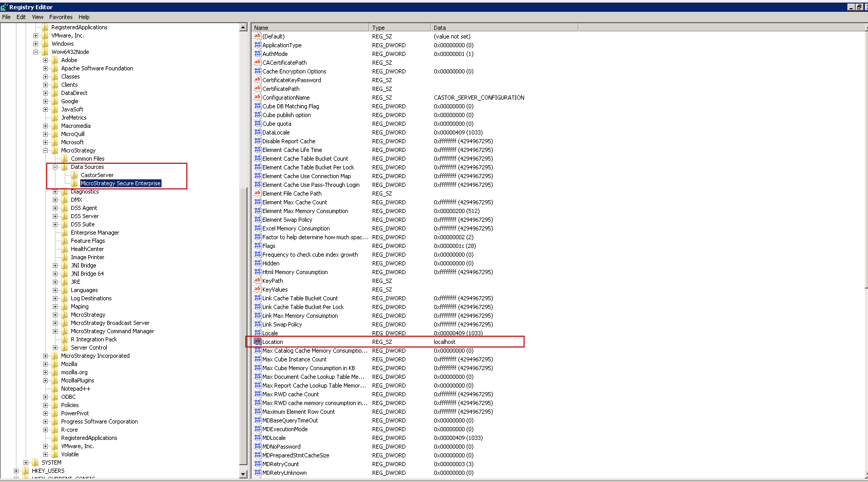The width and height of the screenshot is (868, 482).
Task: Click the Data column header
Action: pos(504,28)
